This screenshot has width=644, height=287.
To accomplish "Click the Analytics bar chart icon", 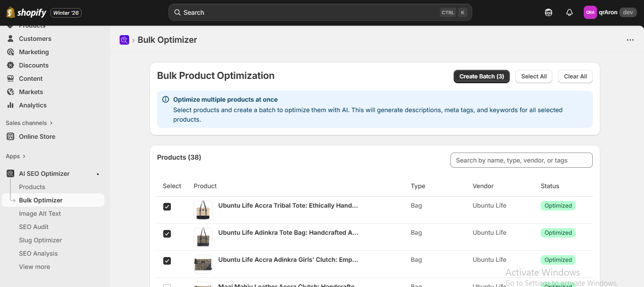I will [x=10, y=105].
